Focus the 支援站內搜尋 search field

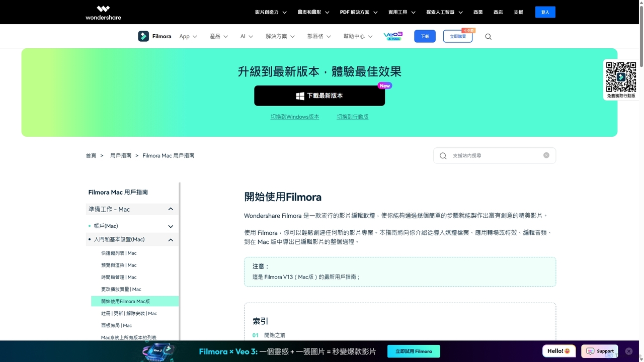click(495, 155)
